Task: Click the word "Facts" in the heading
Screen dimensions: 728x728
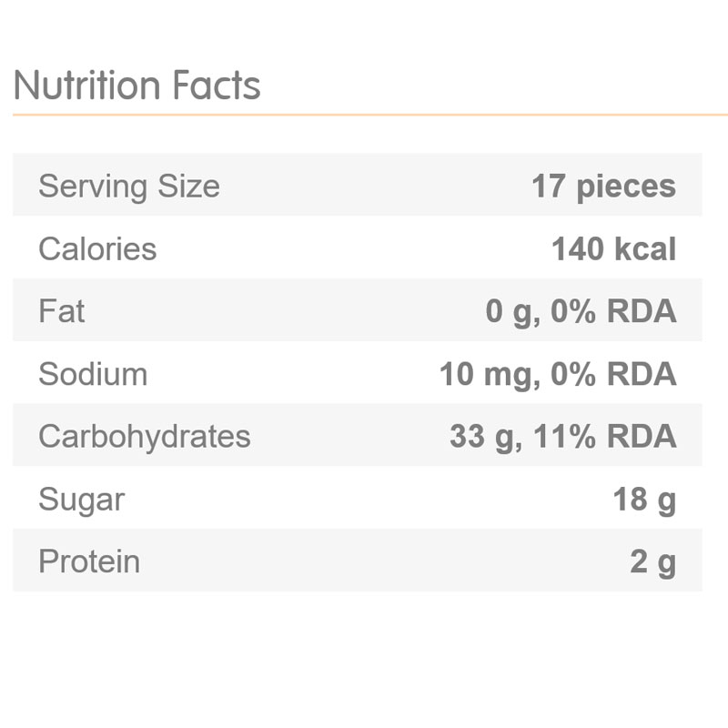Action: [x=215, y=86]
